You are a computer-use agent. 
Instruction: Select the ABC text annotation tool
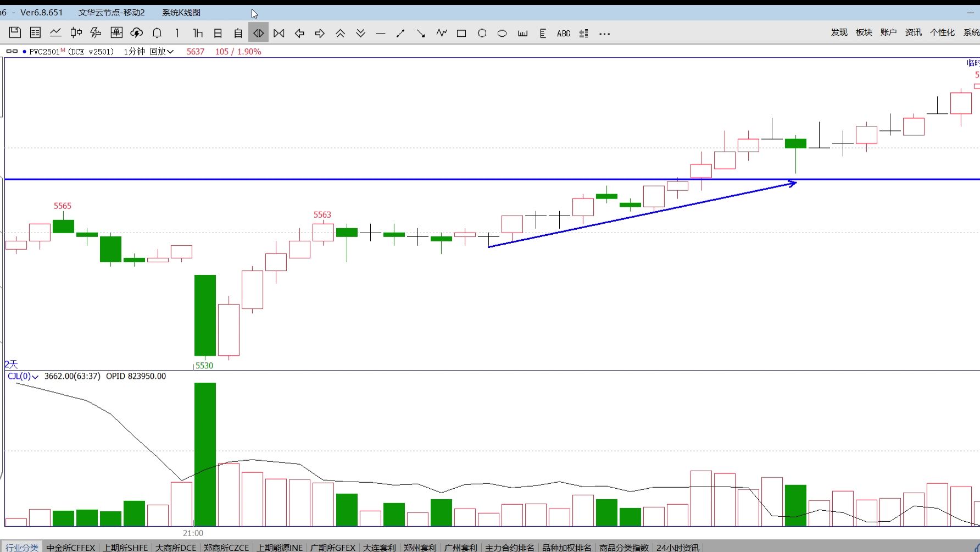(x=564, y=34)
